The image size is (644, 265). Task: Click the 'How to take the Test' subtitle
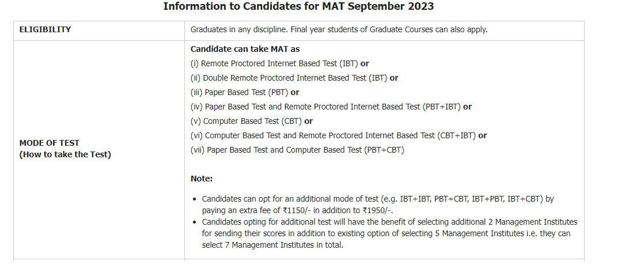65,154
